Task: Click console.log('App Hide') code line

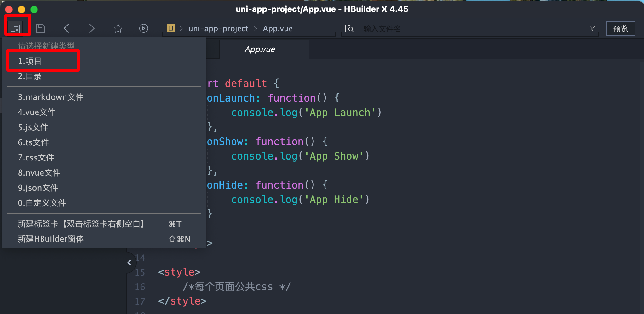Action: click(x=300, y=200)
